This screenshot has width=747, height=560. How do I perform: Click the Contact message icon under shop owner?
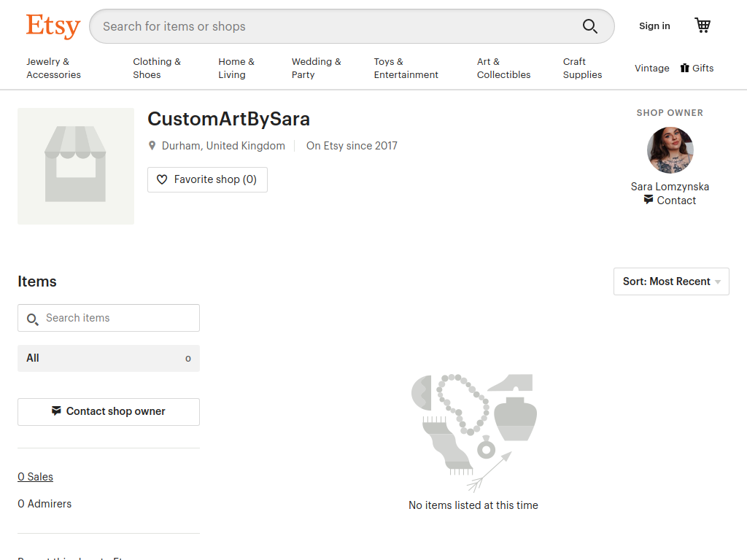(649, 200)
